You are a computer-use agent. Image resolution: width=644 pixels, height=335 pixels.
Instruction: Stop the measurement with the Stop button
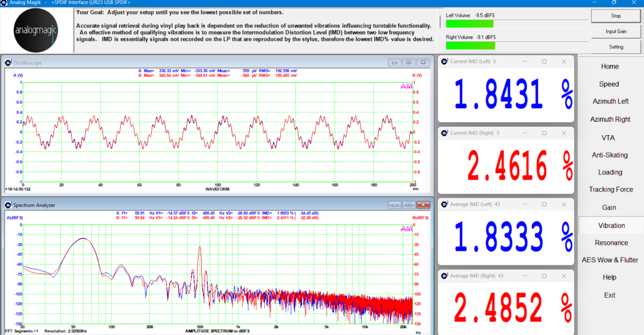[616, 16]
